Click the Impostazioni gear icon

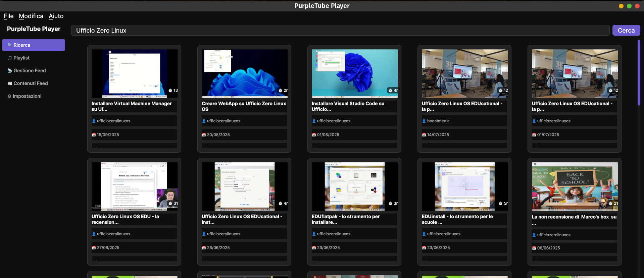[9, 96]
